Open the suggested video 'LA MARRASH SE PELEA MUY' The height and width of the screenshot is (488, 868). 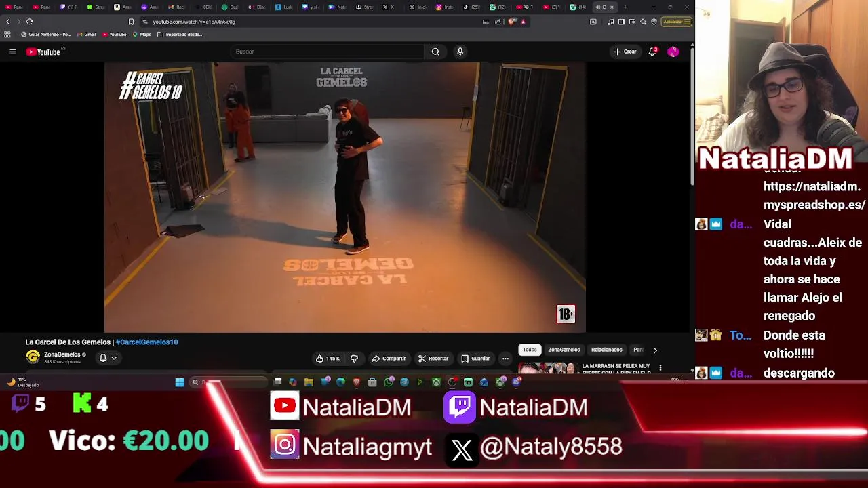(616, 369)
